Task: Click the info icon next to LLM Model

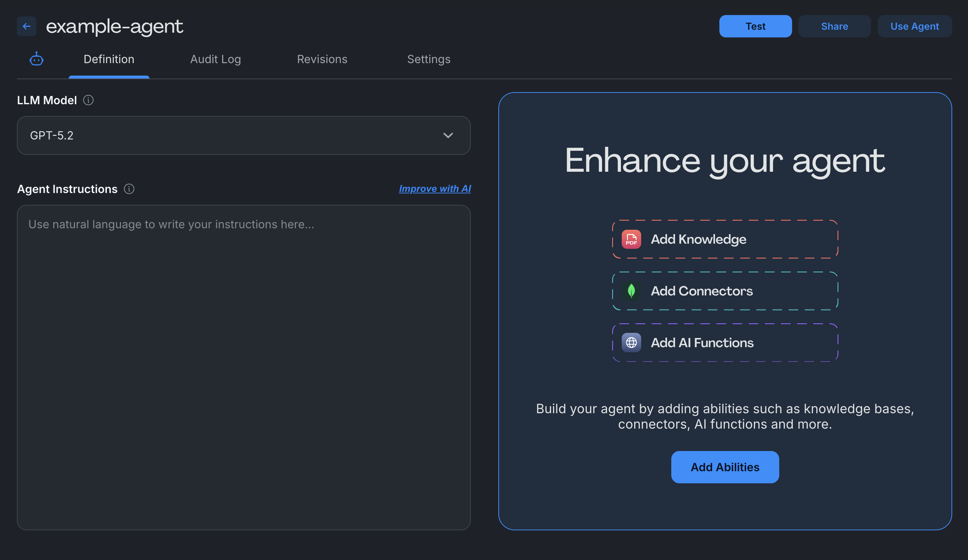Action: point(89,100)
